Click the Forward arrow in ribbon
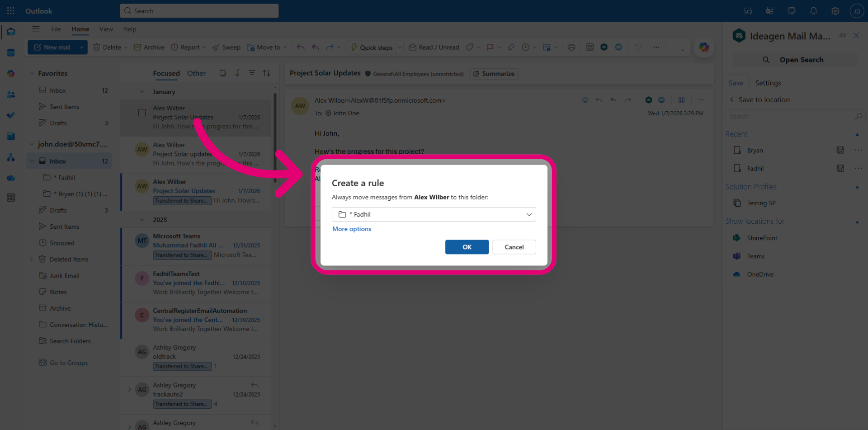Image resolution: width=868 pixels, height=430 pixels. tap(330, 47)
